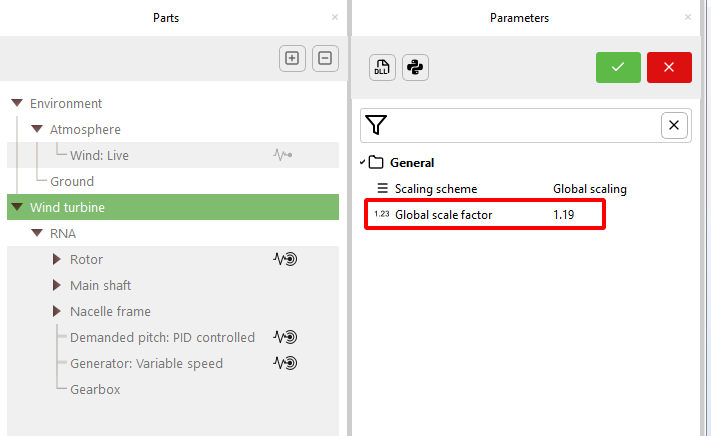Screen dimensions: 711x436
Task: Click sensor icon for Demanded pitch
Action: pyautogui.click(x=285, y=337)
